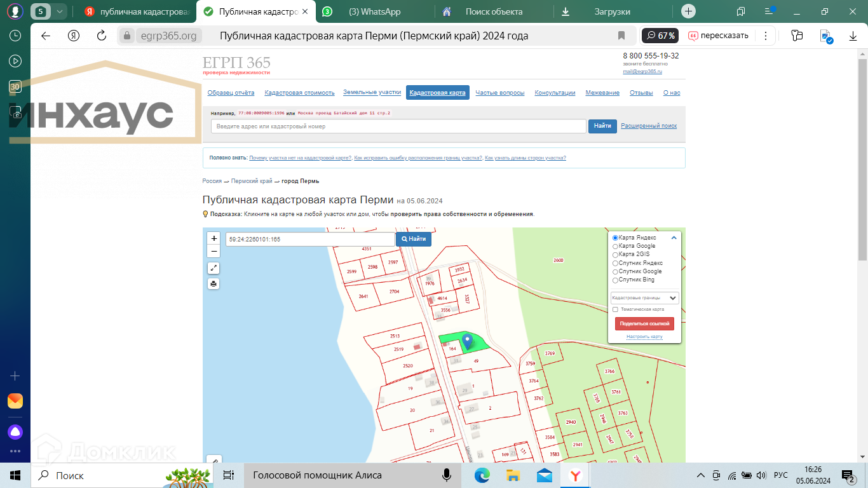
Task: Reload the page in browser toolbar
Action: pos(102,36)
